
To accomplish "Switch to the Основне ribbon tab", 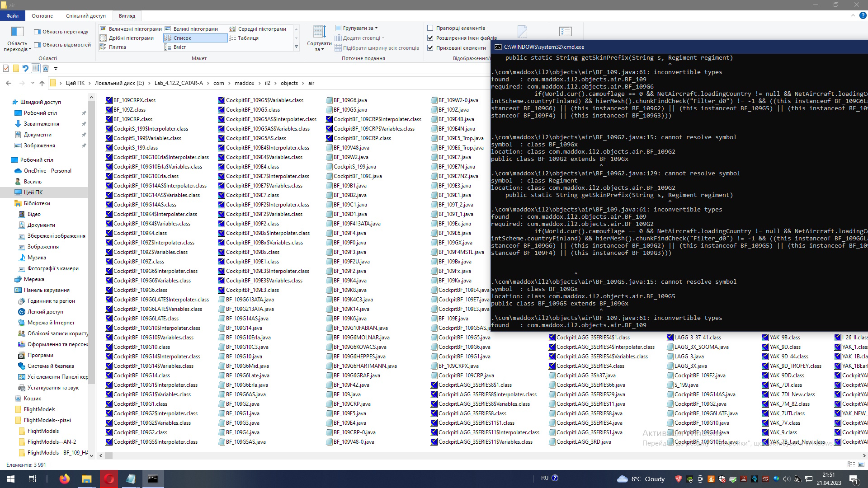I will [x=42, y=16].
